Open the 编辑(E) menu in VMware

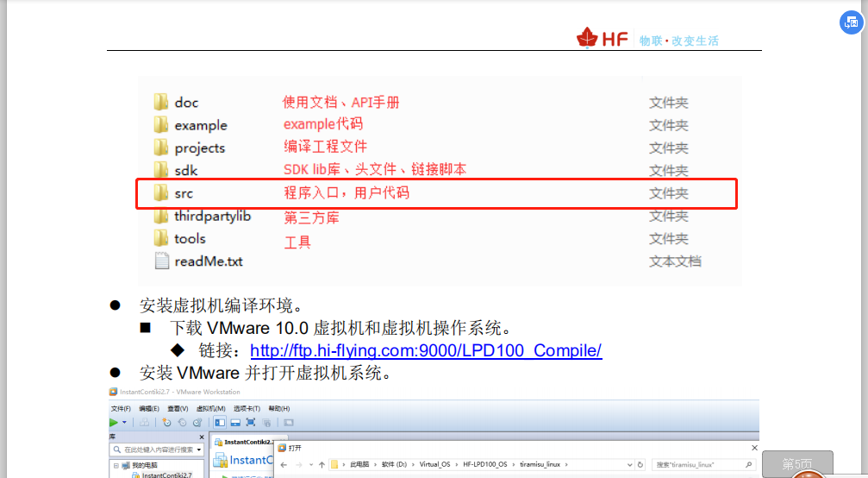pyautogui.click(x=149, y=409)
